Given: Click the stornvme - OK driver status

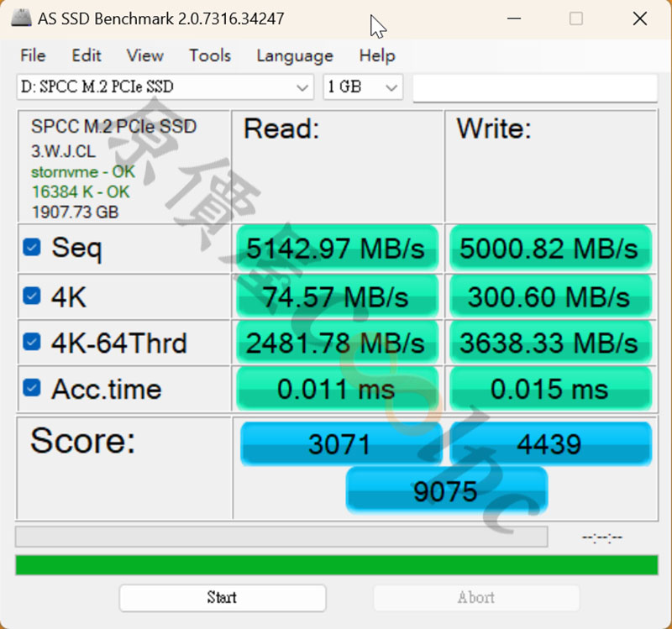Looking at the screenshot, I should tap(83, 172).
